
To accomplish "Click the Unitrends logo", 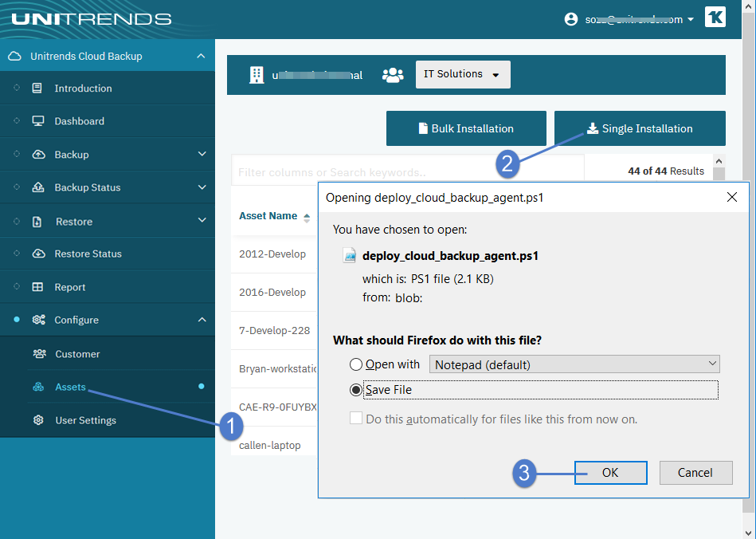I will click(x=91, y=19).
